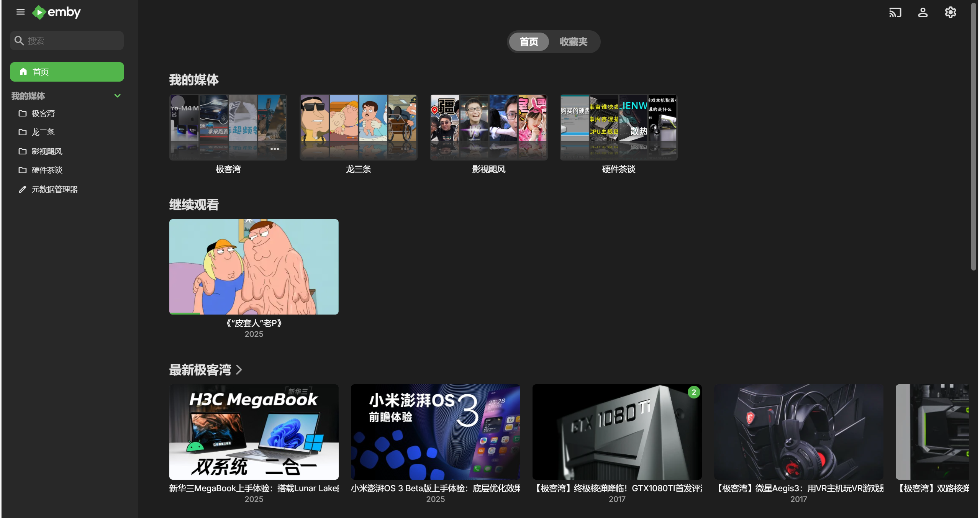Open the partially visible 双路核弹 thumbnail
Image resolution: width=980 pixels, height=518 pixels.
tap(932, 432)
